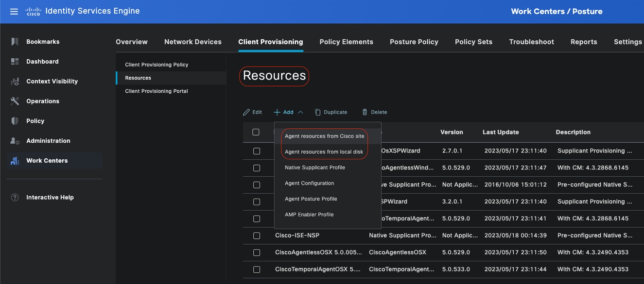This screenshot has height=284, width=644.
Task: Switch to the Policy Sets tab
Action: tap(474, 42)
